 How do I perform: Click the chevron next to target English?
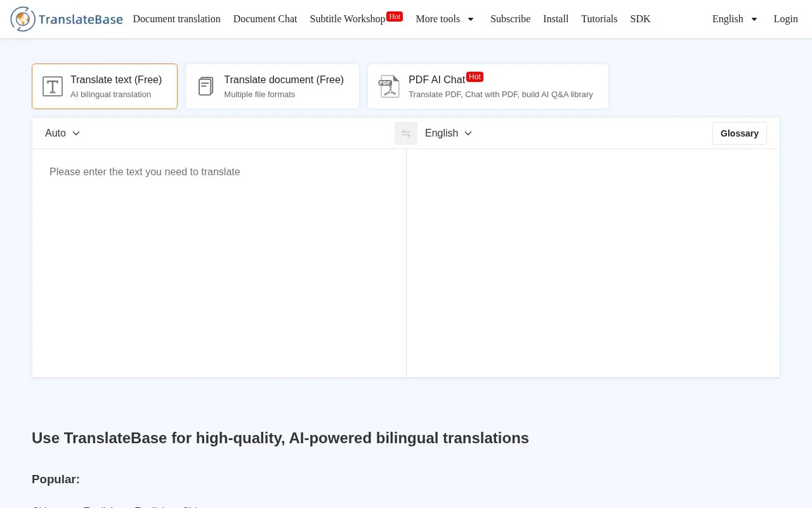[x=468, y=133]
